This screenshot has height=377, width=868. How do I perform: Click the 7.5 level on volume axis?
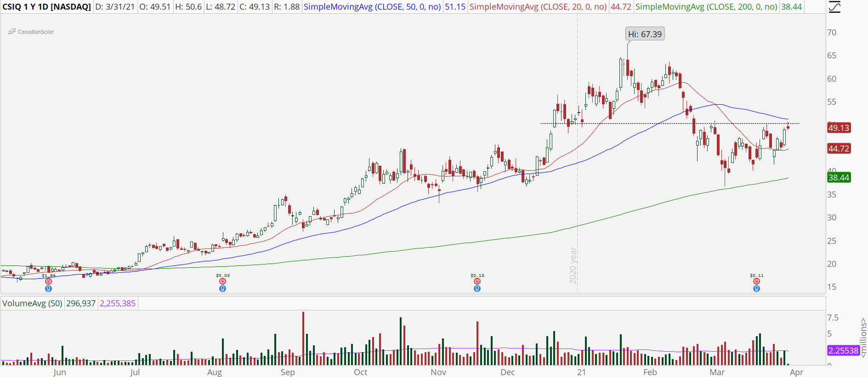click(833, 318)
